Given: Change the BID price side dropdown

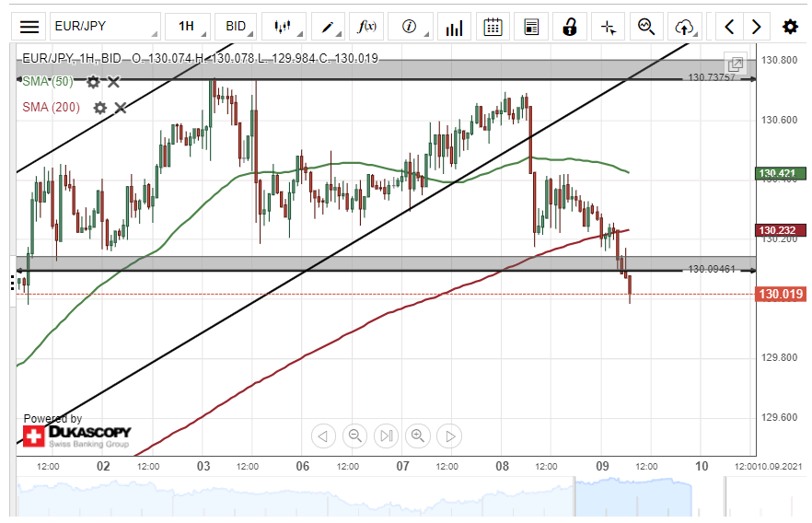Looking at the screenshot, I should click(236, 27).
